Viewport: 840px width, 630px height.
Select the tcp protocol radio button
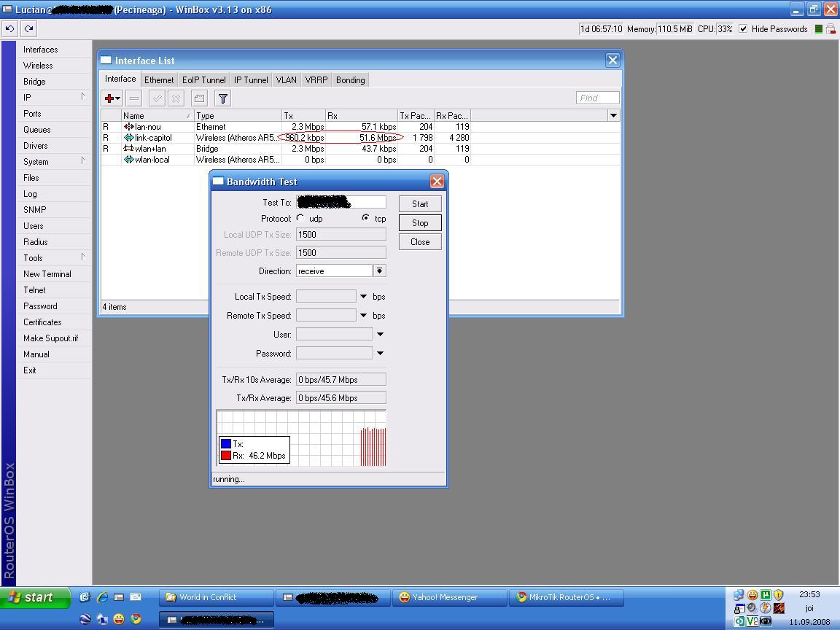(x=365, y=218)
